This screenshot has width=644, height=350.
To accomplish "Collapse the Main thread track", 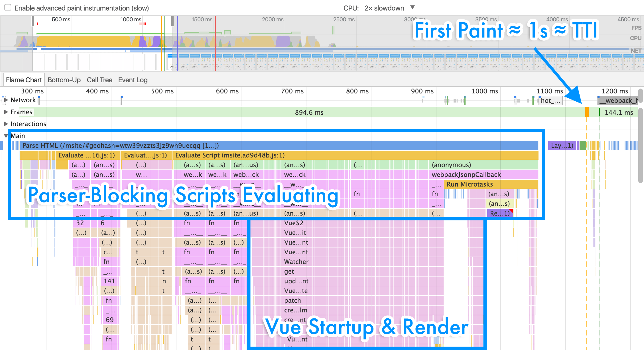I will 6,136.
